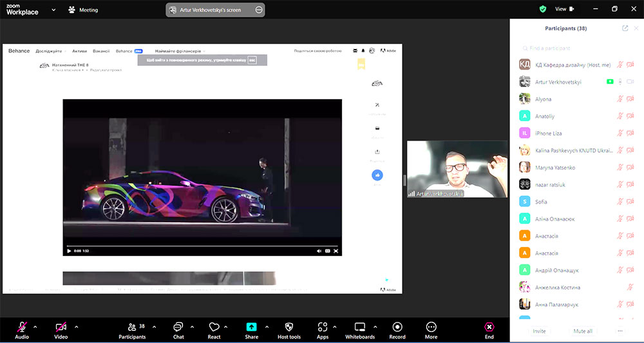Unmute using the Audio button
Screen dimensions: 644x343
click(22, 330)
